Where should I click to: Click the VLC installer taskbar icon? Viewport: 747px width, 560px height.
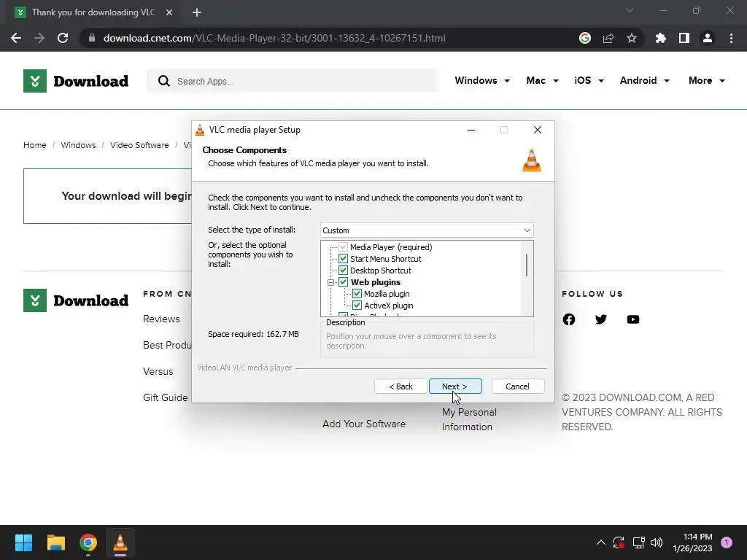coord(120,542)
